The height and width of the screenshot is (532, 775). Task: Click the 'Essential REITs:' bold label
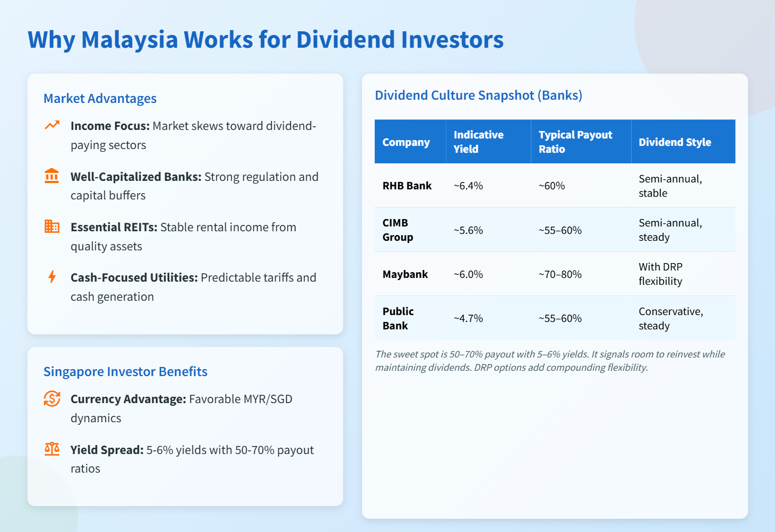pos(114,227)
